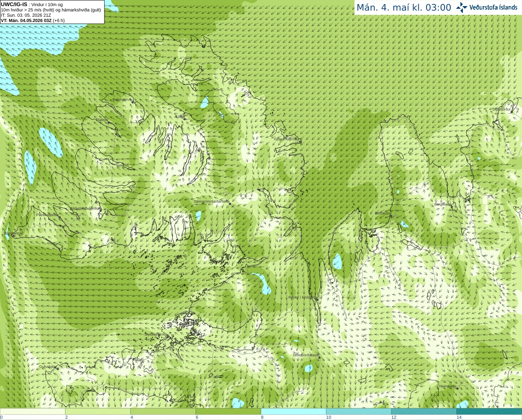Image resolution: width=522 pixels, height=420 pixels.
Task: Click the palest 0–2 legend color swatch
Action: (33, 411)
